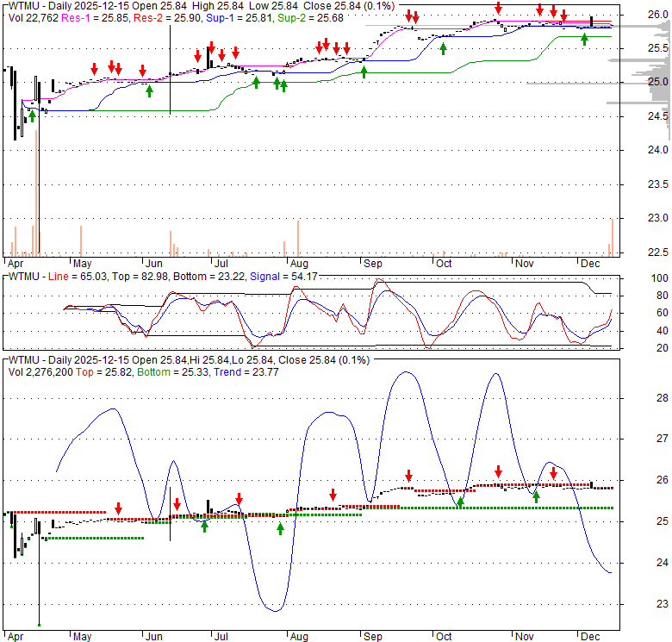Click the green buy arrow in early December on top chart
Screen dimensions: 672x642
[584, 39]
